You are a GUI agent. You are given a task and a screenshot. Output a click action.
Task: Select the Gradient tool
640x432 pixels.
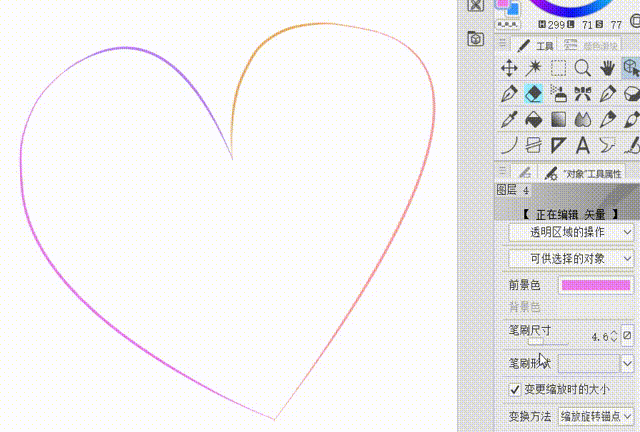click(x=558, y=119)
